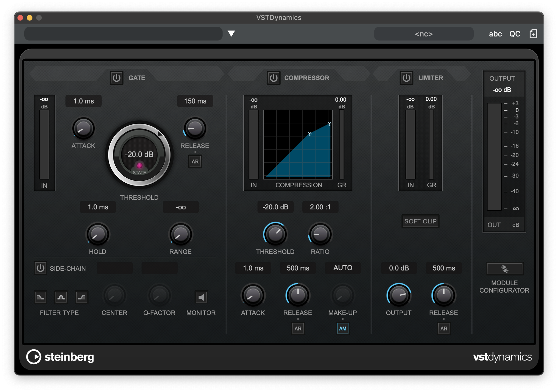The height and width of the screenshot is (392, 558).
Task: Select the low-pass filter type icon
Action: point(41,297)
